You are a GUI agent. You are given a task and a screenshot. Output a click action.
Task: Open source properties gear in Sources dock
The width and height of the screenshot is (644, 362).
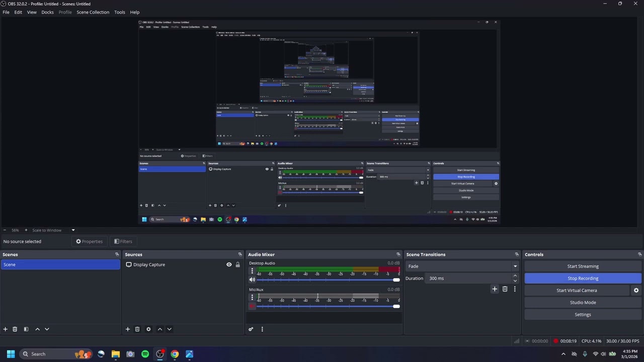(x=148, y=329)
